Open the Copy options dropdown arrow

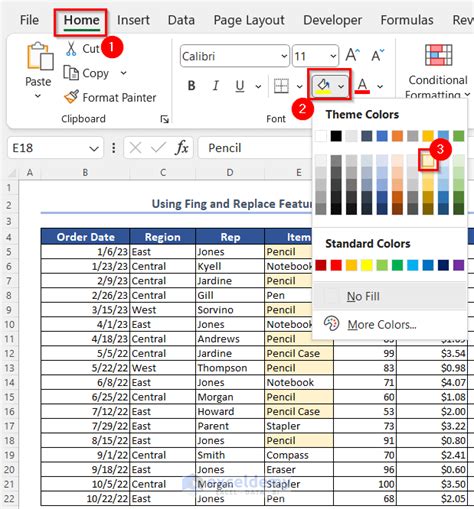tap(123, 73)
